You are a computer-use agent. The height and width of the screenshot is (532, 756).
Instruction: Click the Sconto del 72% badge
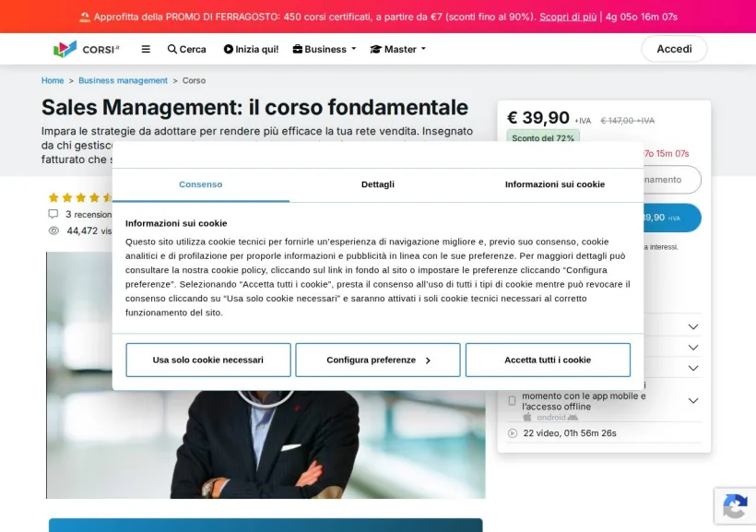coord(543,137)
